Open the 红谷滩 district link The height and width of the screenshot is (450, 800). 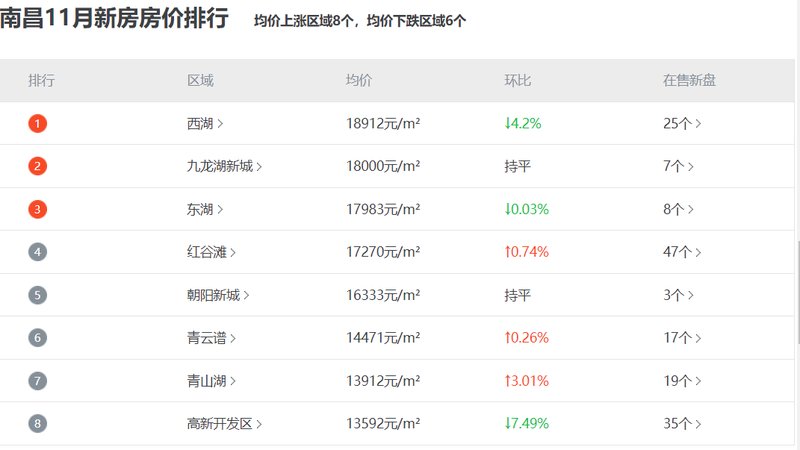click(211, 252)
